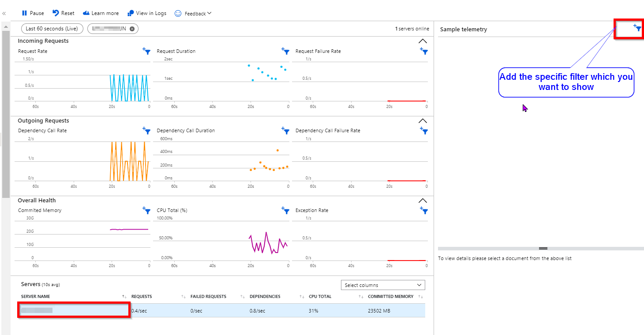Pause the live metrics stream
Screen dimensions: 644x335
pyautogui.click(x=33, y=13)
